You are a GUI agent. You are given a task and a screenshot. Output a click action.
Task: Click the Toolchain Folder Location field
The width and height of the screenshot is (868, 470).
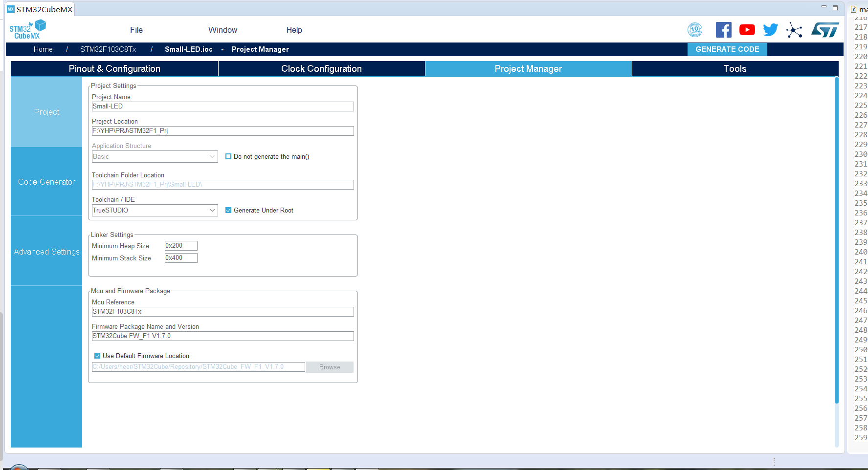pos(223,185)
